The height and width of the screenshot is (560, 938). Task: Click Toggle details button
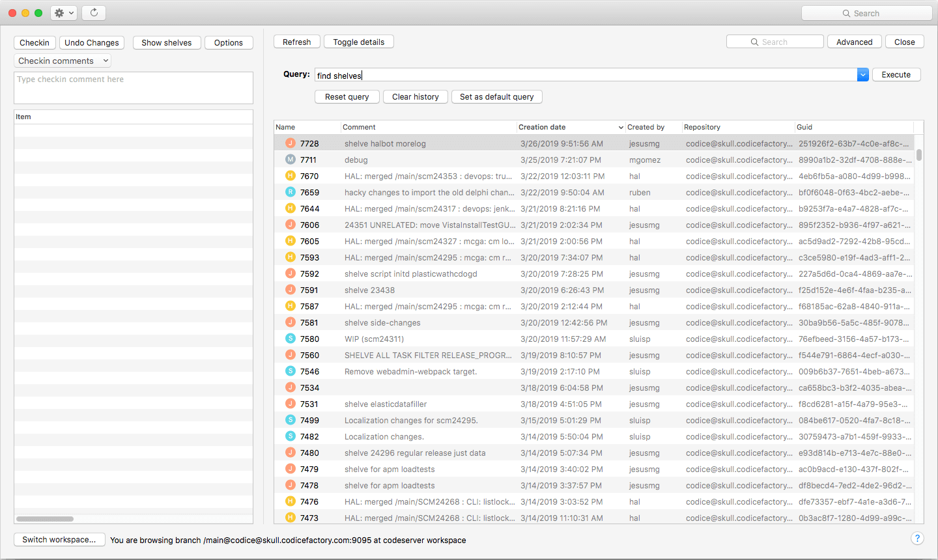click(359, 42)
